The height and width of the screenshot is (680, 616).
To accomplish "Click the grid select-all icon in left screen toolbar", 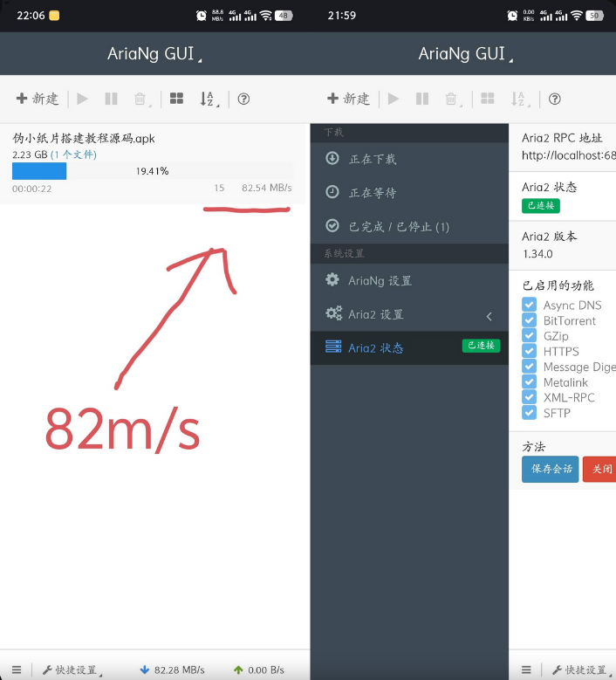I will point(176,99).
